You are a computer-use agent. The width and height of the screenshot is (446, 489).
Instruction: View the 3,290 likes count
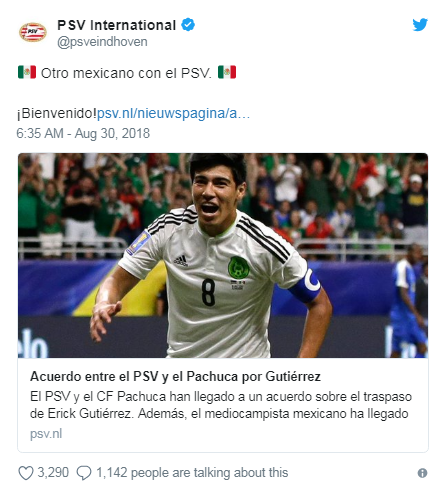tap(53, 472)
